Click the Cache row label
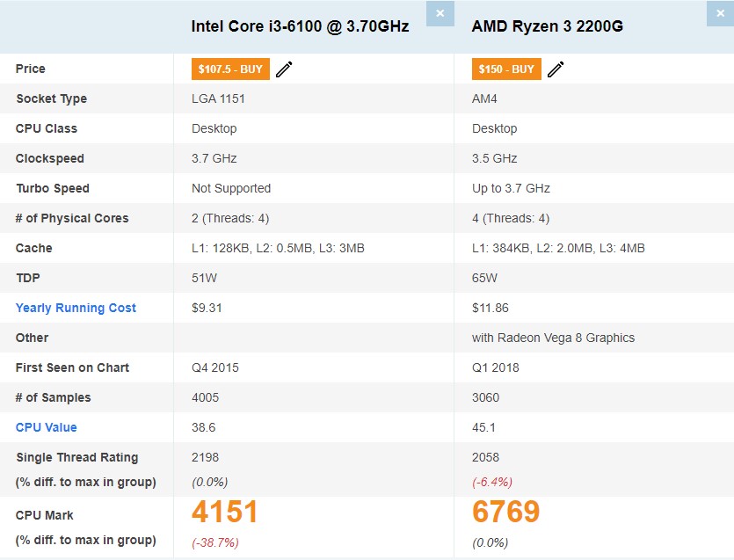 33,248
